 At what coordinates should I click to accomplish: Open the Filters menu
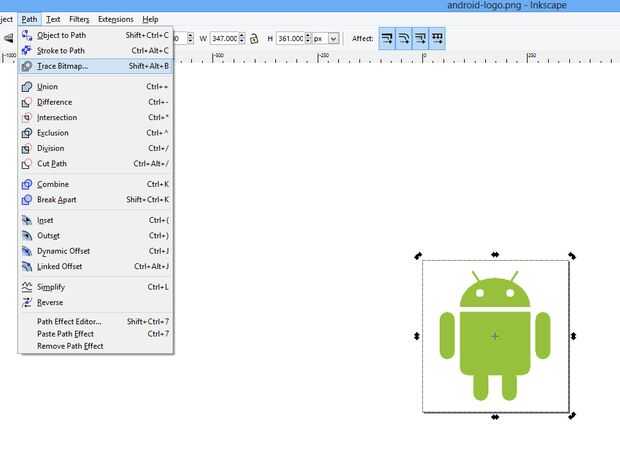(x=79, y=19)
